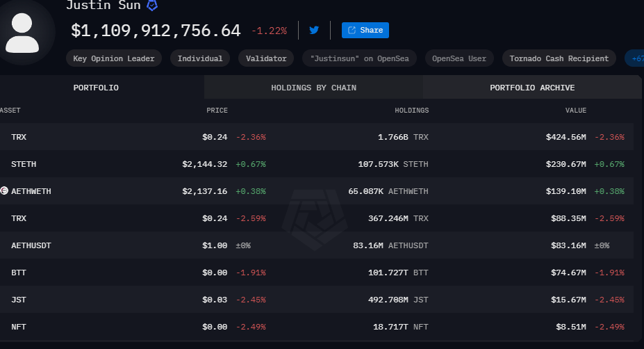This screenshot has height=349, width=644.
Task: Open the PORTFOLIO ARCHIVE tab
Action: click(532, 88)
